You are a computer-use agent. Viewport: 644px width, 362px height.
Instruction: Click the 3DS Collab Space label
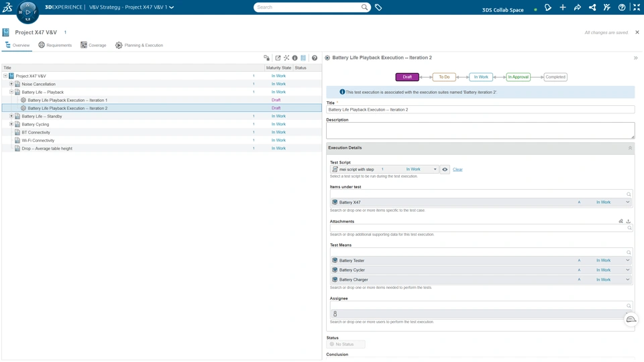502,10
